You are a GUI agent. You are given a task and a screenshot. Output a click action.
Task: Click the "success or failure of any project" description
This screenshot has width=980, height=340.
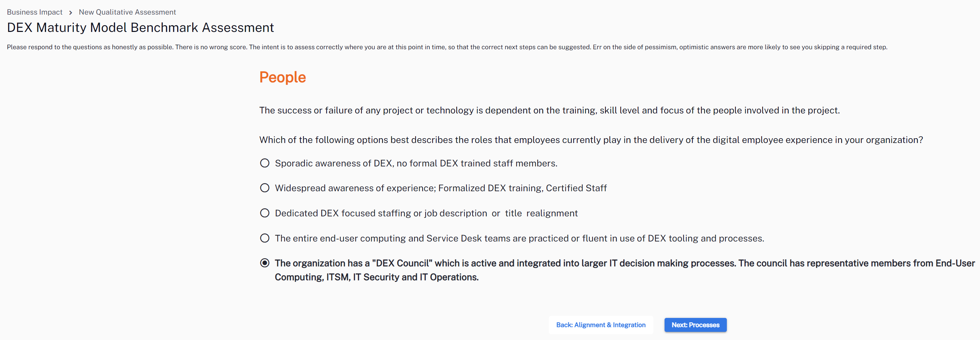(x=549, y=110)
